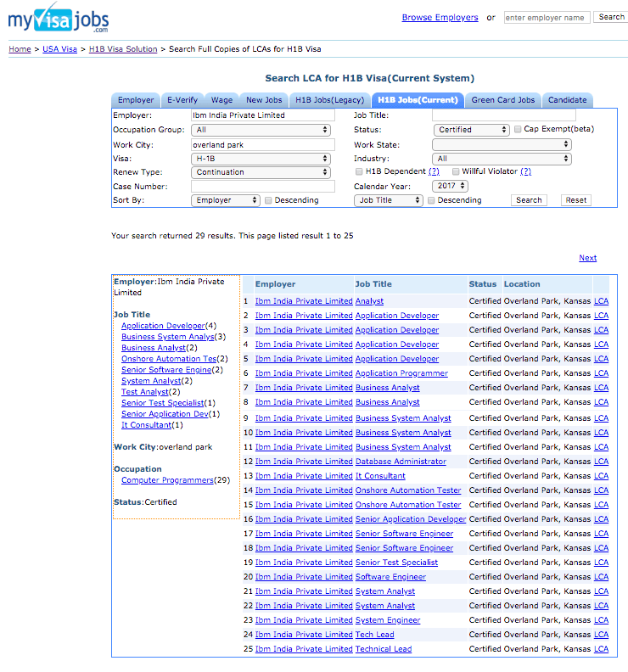Click the Reset button
The width and height of the screenshot is (628, 672).
tap(575, 200)
